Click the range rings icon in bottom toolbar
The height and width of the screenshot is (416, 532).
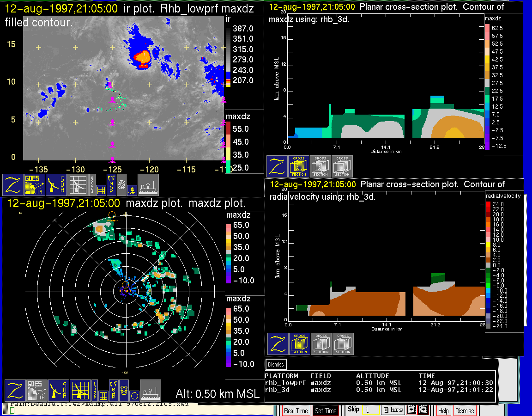click(124, 391)
